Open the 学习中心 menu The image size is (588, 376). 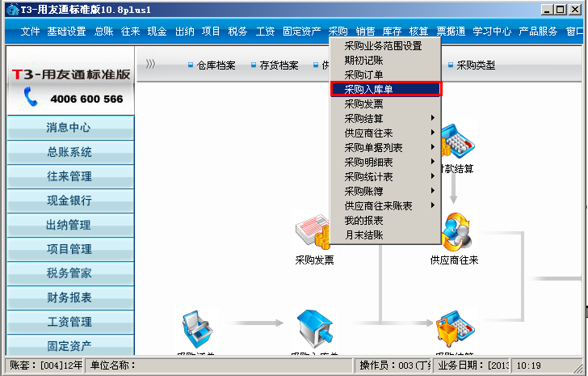(x=492, y=32)
